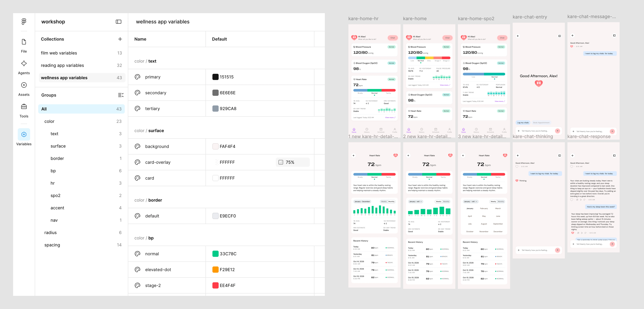
Task: Open the File sidebar icon
Action: 24,42
